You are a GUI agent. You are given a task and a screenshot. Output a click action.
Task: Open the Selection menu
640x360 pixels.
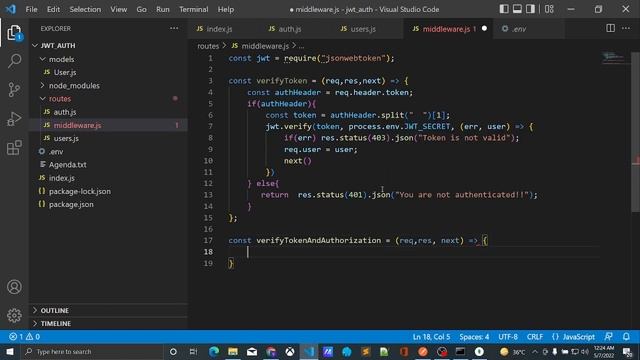point(85,9)
